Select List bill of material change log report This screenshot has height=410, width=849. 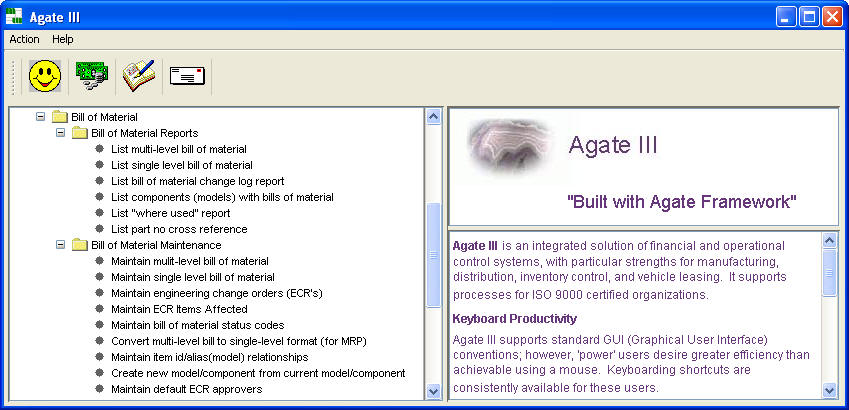click(198, 181)
